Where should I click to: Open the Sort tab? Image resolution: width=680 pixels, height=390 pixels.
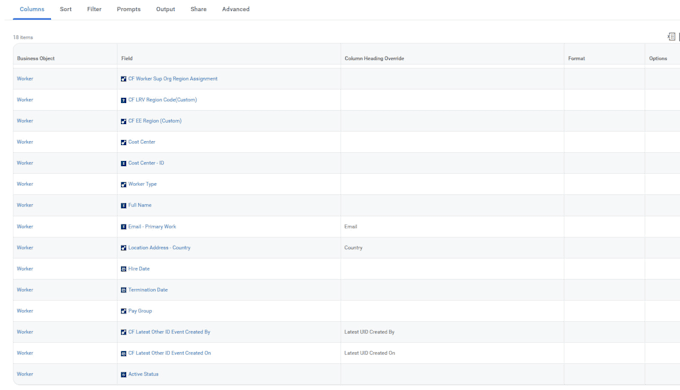coord(65,9)
